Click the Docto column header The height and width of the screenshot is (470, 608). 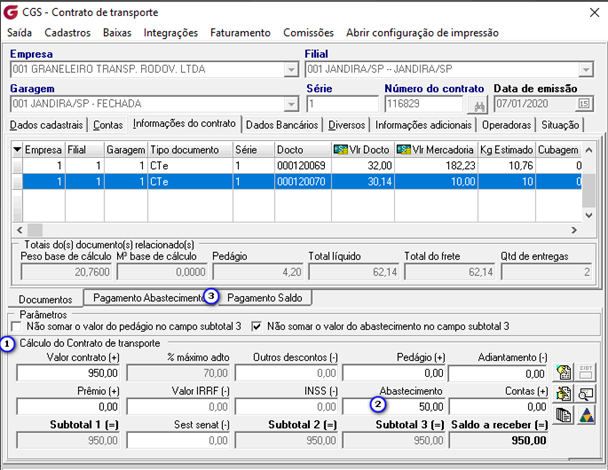tap(303, 149)
